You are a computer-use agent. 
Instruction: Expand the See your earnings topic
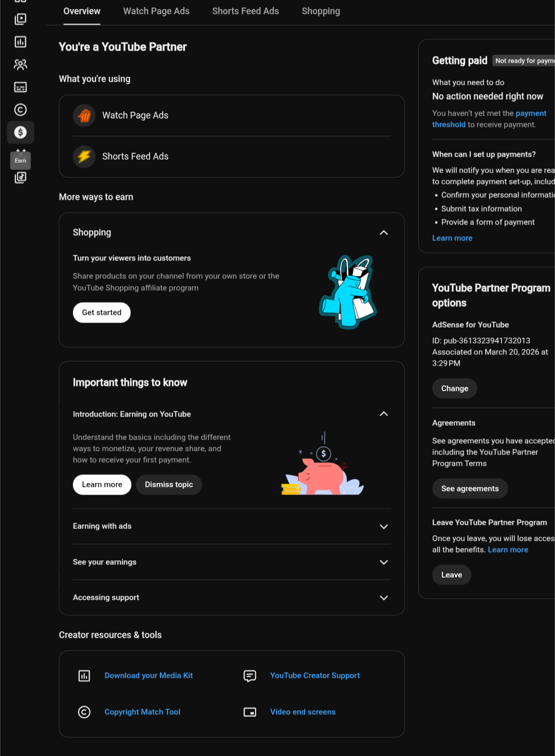pyautogui.click(x=232, y=562)
